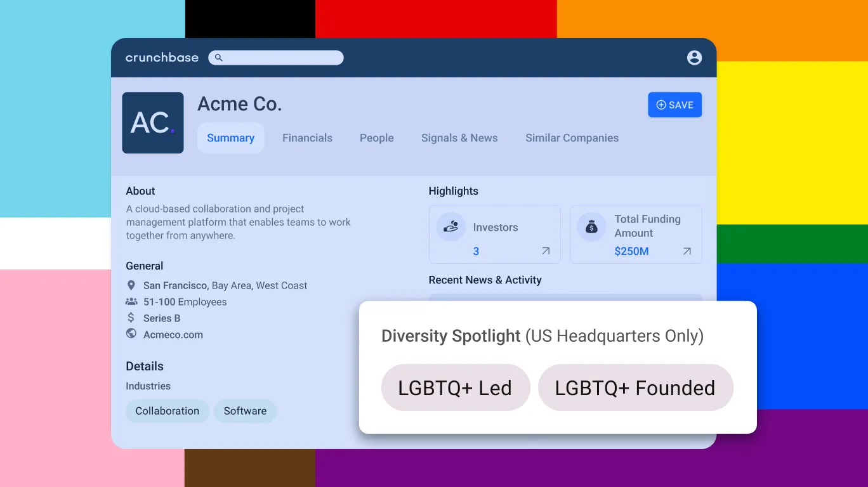868x487 pixels.
Task: Focus the top search field
Action: pos(276,58)
